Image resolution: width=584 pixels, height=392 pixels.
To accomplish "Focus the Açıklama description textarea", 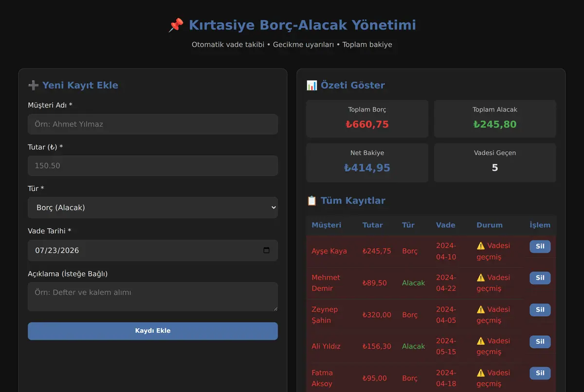I will pyautogui.click(x=153, y=297).
